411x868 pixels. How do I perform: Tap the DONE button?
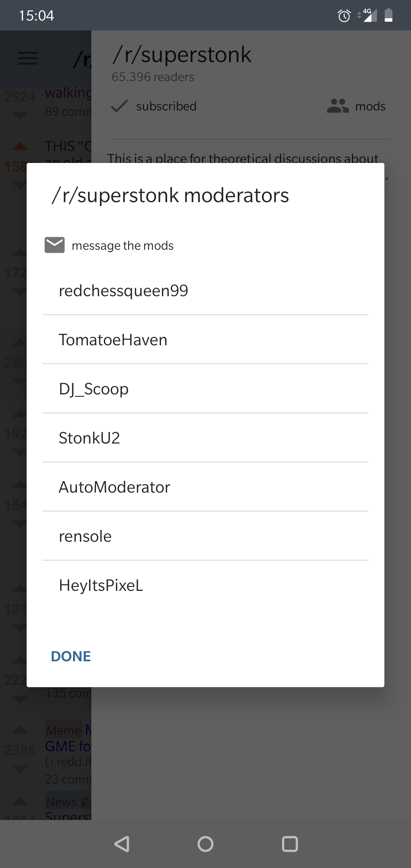70,656
